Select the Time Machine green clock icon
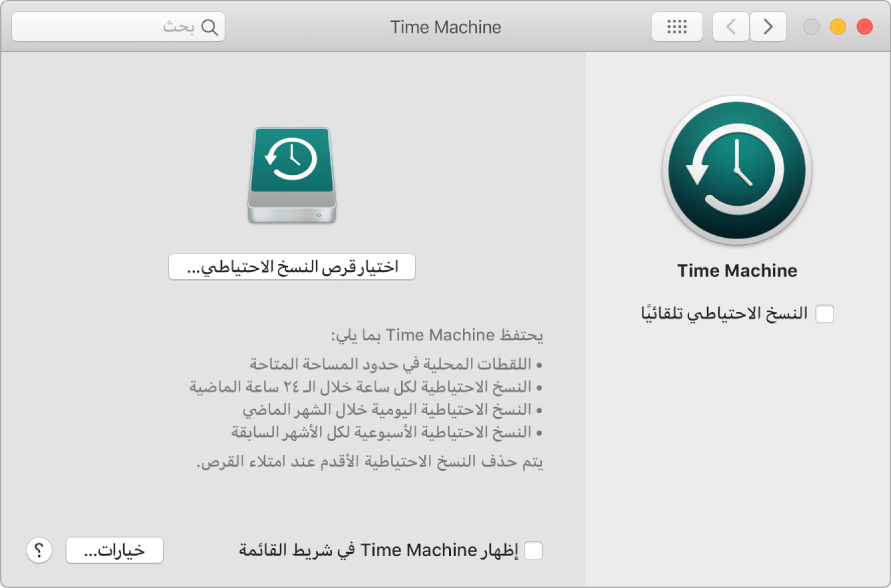The image size is (891, 588). 737,170
